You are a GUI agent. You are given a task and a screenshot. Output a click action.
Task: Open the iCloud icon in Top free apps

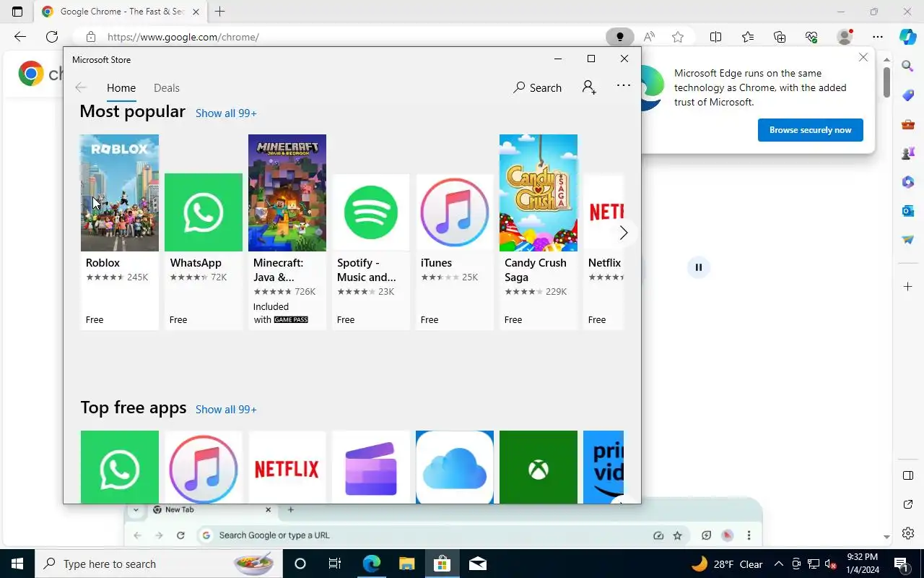[x=455, y=467]
